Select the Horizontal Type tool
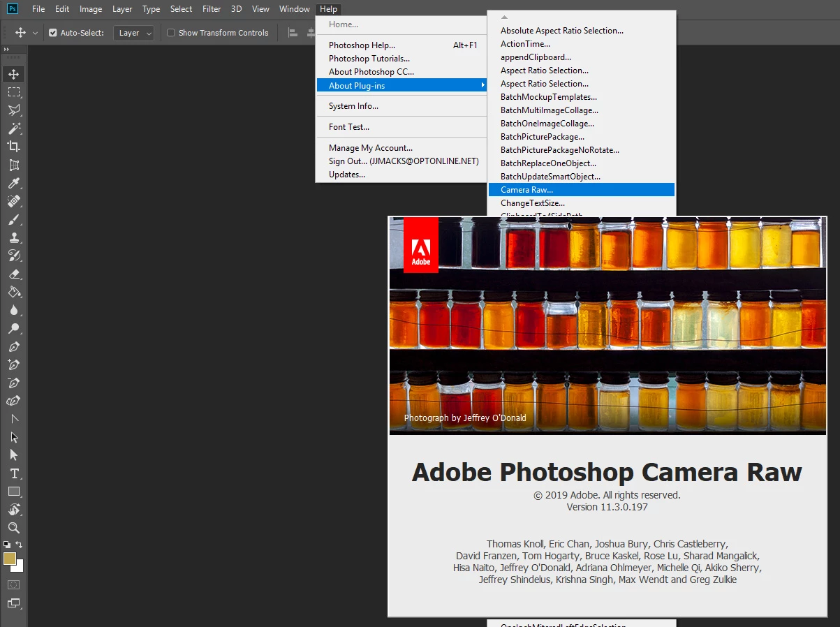The height and width of the screenshot is (627, 840). (x=14, y=473)
